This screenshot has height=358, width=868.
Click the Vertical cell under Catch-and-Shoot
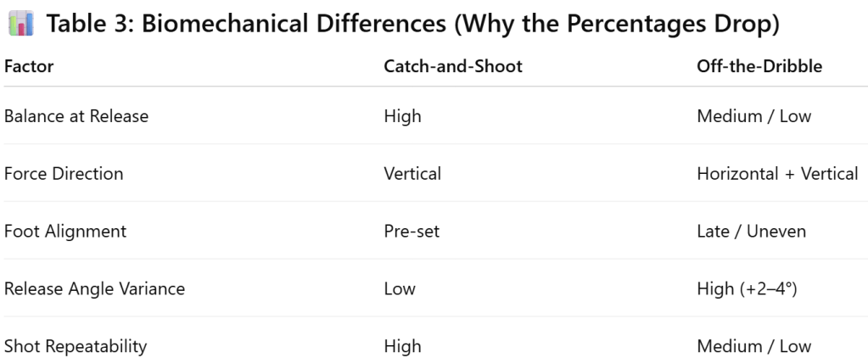pyautogui.click(x=412, y=174)
